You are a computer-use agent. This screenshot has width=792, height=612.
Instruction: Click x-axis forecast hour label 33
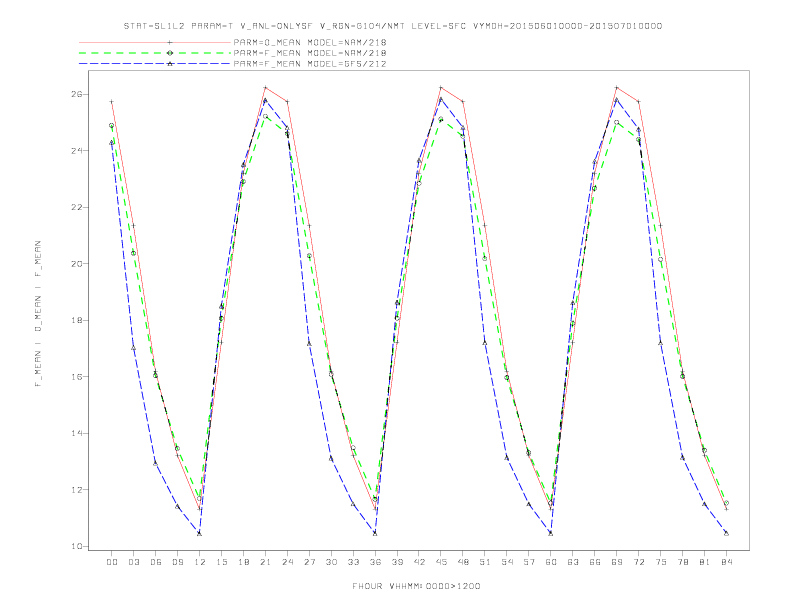click(353, 562)
